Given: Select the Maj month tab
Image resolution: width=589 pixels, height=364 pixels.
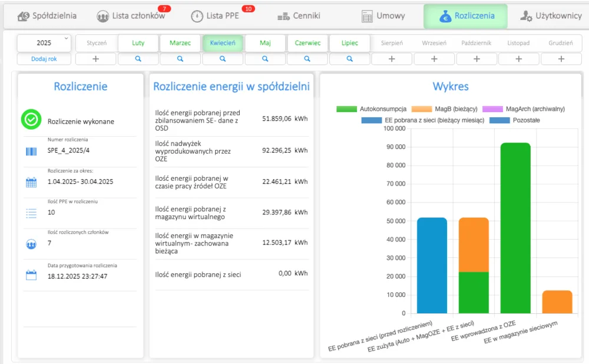Looking at the screenshot, I should tap(265, 43).
